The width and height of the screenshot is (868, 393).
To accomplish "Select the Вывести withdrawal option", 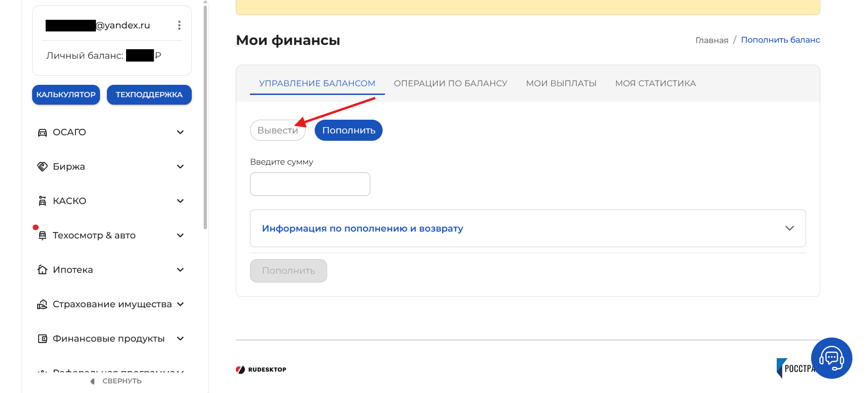I will pyautogui.click(x=277, y=130).
